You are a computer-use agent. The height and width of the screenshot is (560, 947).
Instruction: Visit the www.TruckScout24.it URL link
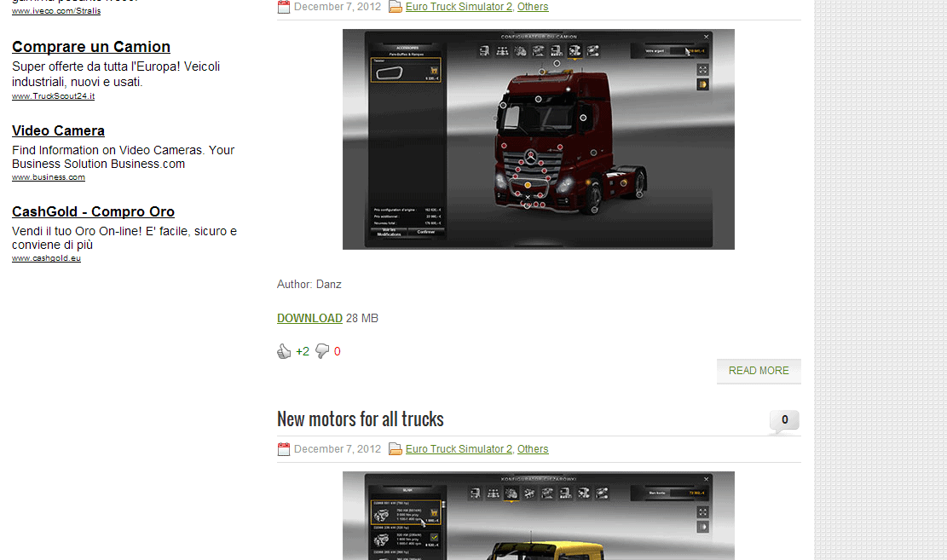(53, 96)
